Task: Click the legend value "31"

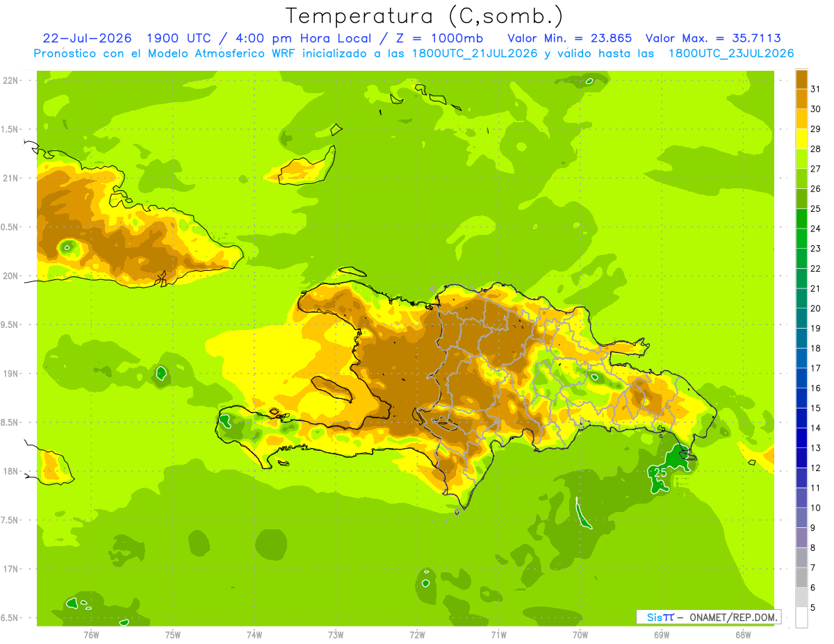Action: (816, 88)
